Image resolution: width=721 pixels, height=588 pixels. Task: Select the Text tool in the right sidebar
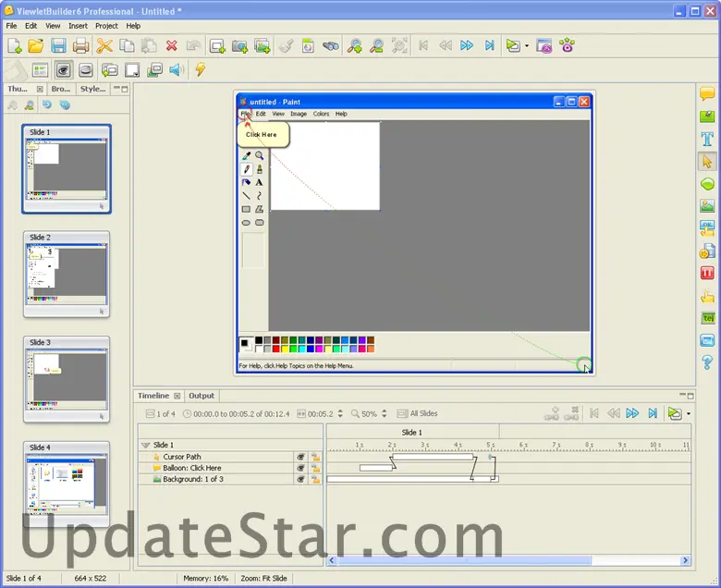coord(707,139)
